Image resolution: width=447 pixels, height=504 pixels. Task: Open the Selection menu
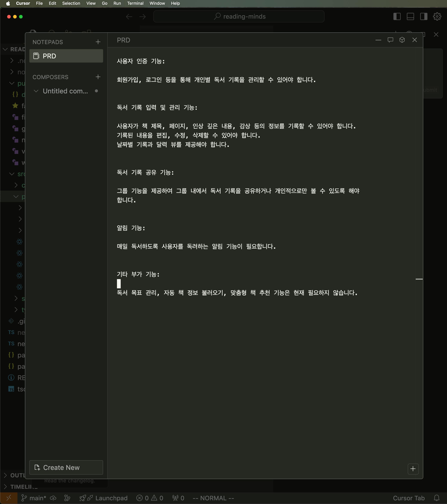pyautogui.click(x=71, y=3)
